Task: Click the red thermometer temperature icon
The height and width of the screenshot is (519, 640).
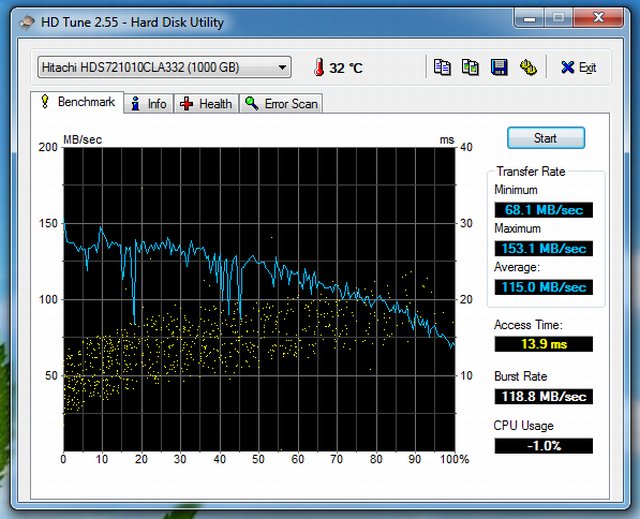Action: (x=319, y=68)
